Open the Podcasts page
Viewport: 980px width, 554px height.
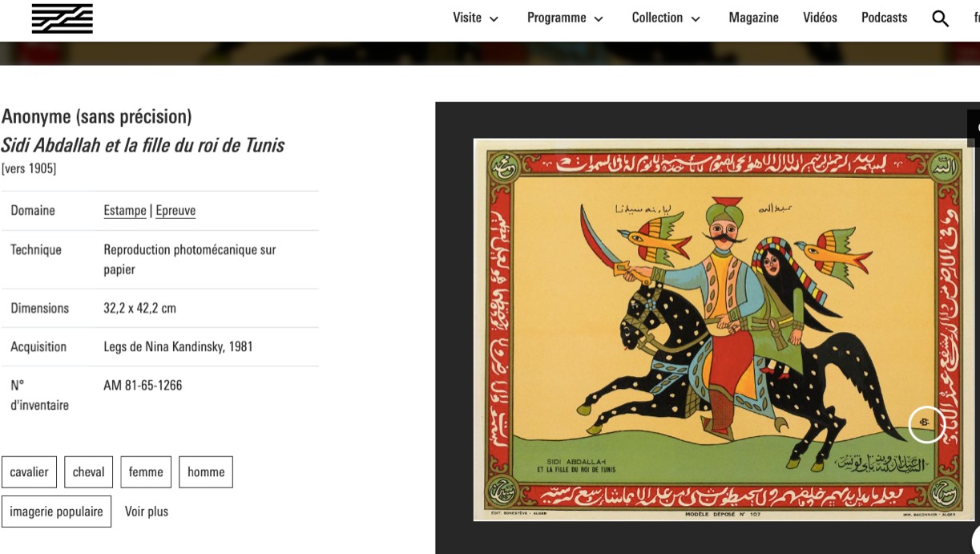(884, 18)
